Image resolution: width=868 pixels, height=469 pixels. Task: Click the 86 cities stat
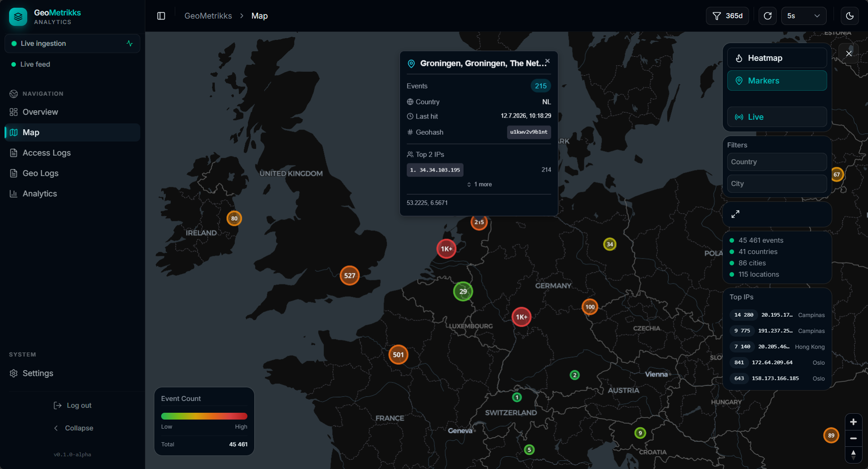(x=748, y=263)
